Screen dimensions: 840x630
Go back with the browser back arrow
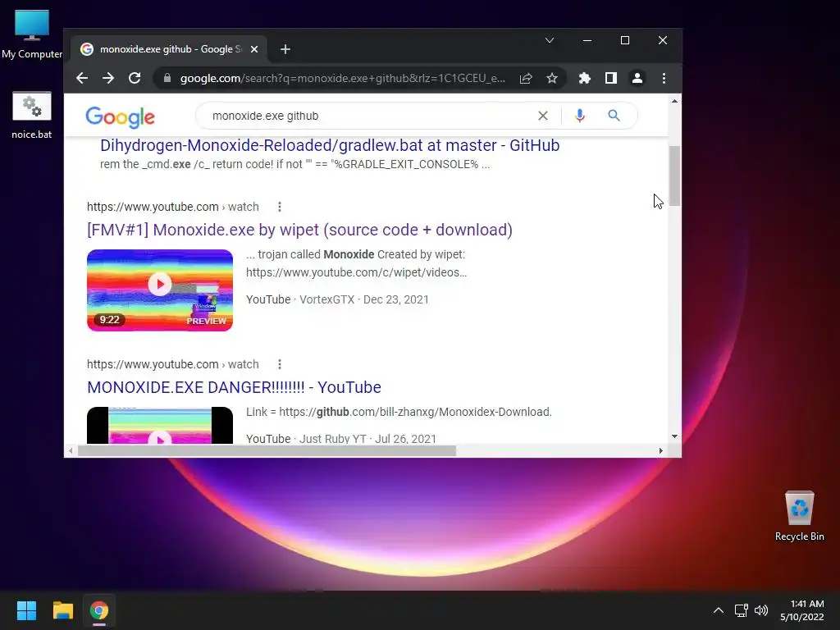82,78
